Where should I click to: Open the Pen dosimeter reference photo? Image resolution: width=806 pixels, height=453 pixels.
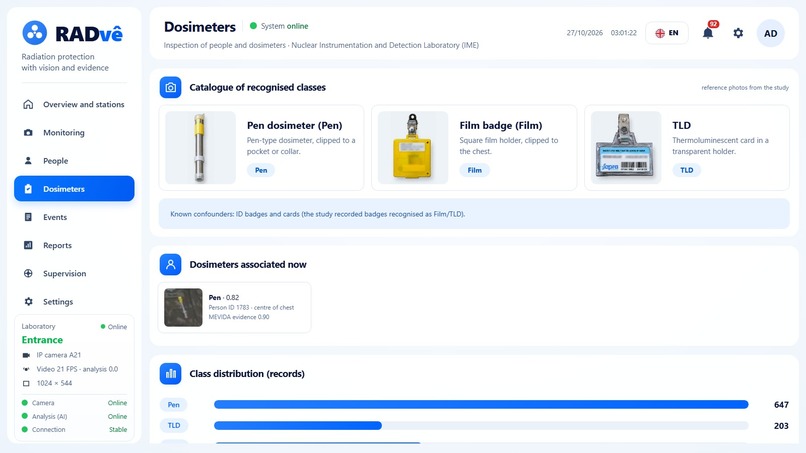pos(200,148)
